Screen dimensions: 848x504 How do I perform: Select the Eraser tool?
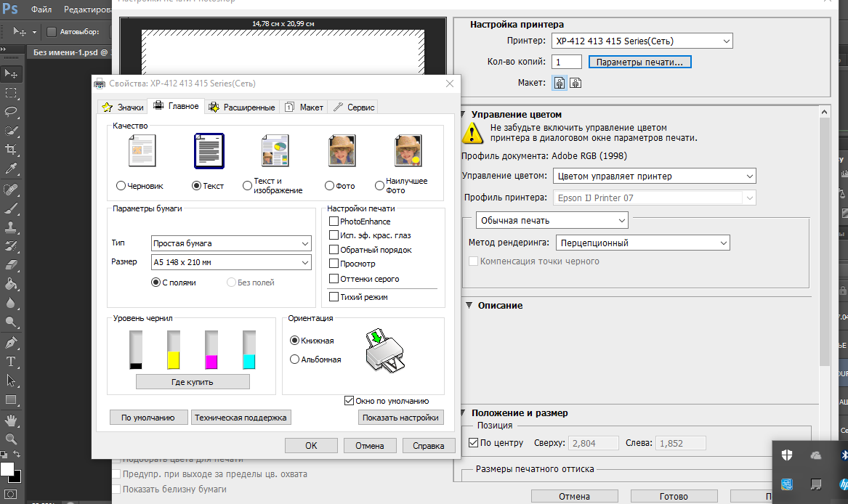(11, 266)
